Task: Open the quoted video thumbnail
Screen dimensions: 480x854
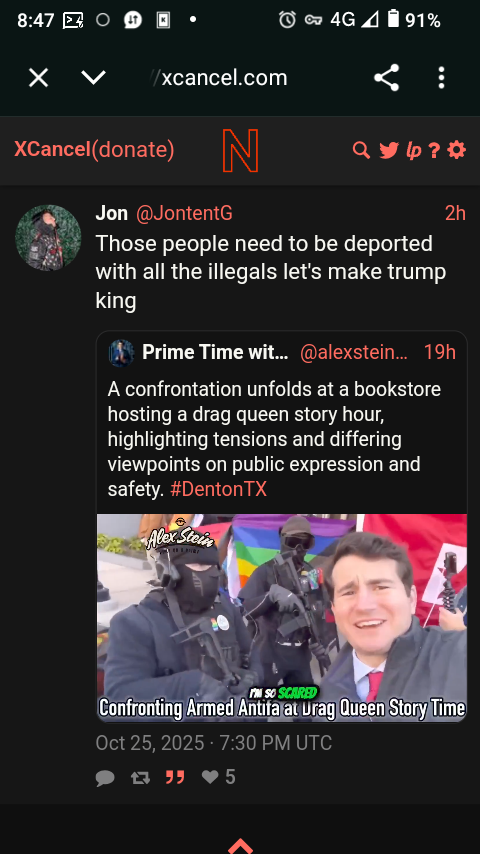Action: pyautogui.click(x=282, y=618)
